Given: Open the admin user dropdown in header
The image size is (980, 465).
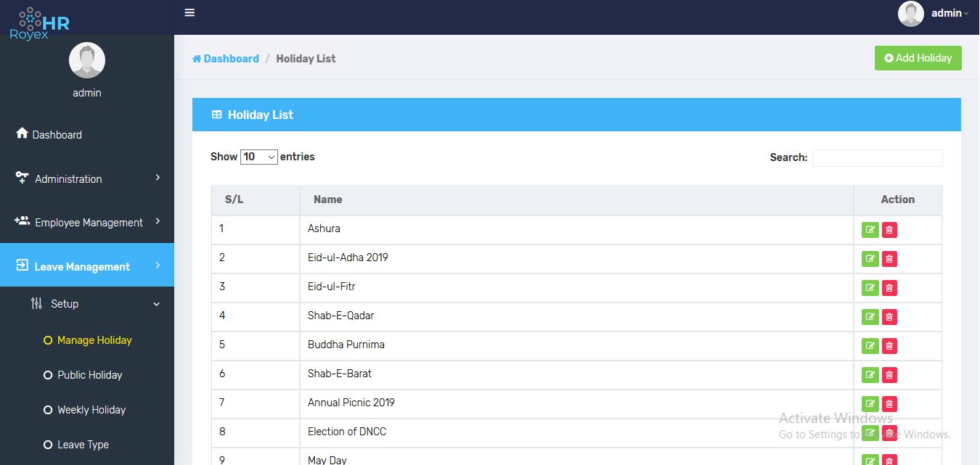Looking at the screenshot, I should click(x=934, y=13).
